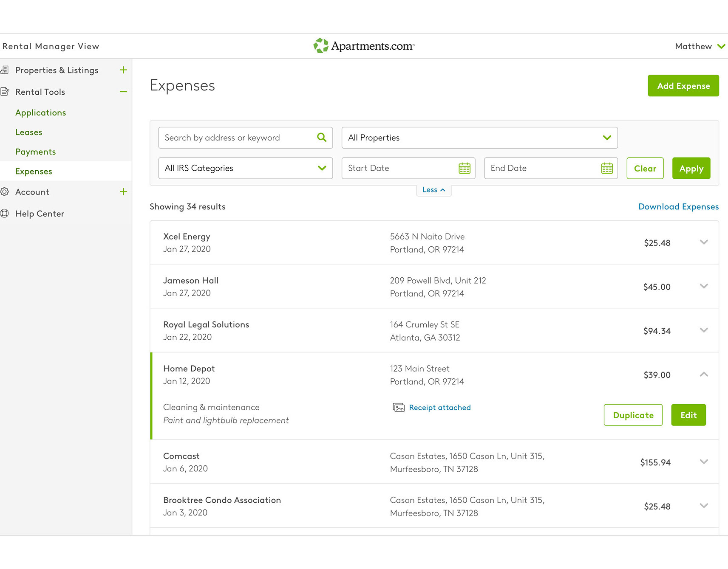Screen dimensions: 728x569
Task: Click the Download Expenses link
Action: (678, 207)
